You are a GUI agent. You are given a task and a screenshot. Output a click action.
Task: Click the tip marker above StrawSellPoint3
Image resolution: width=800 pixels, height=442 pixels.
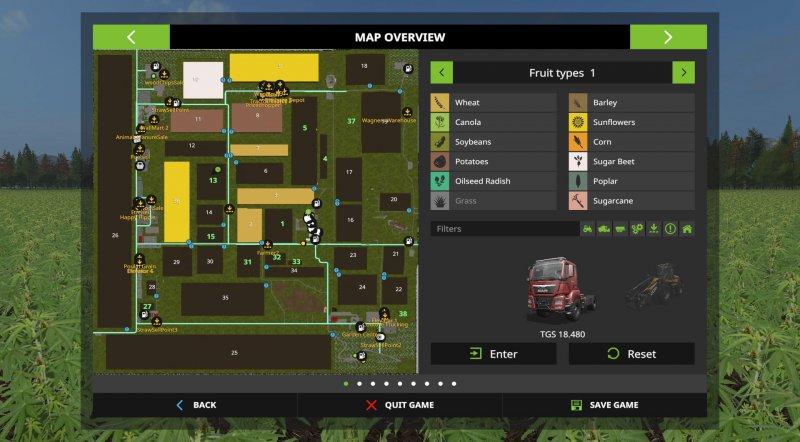(x=157, y=322)
